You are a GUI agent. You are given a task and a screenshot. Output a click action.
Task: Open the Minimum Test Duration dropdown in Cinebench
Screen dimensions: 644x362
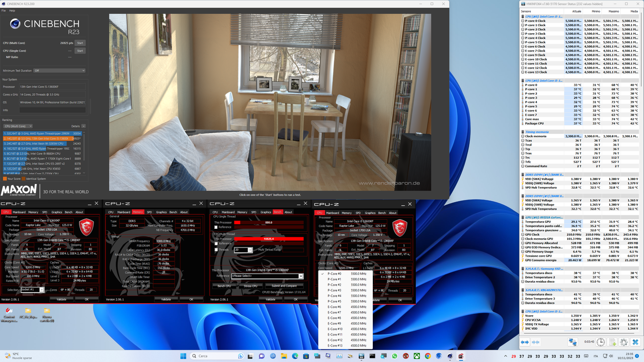point(59,70)
